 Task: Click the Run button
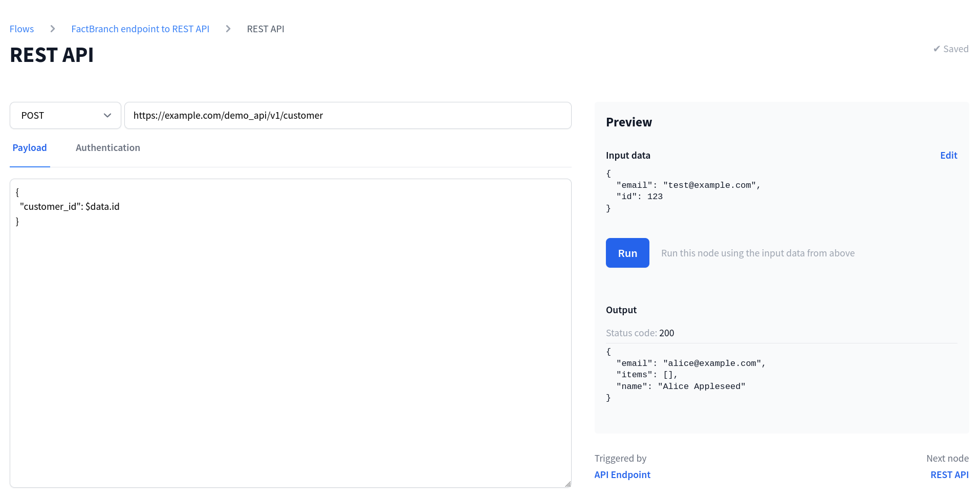[627, 252]
